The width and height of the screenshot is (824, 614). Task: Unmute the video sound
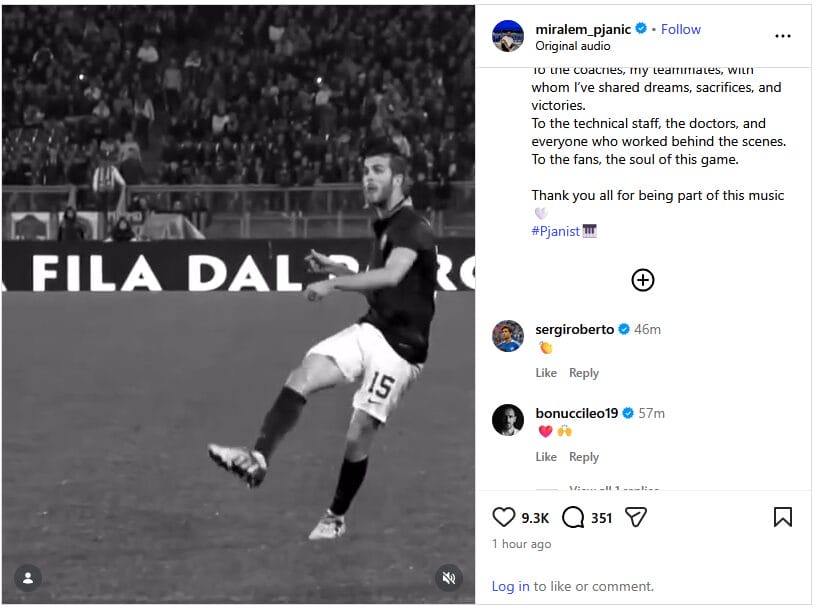pyautogui.click(x=449, y=578)
